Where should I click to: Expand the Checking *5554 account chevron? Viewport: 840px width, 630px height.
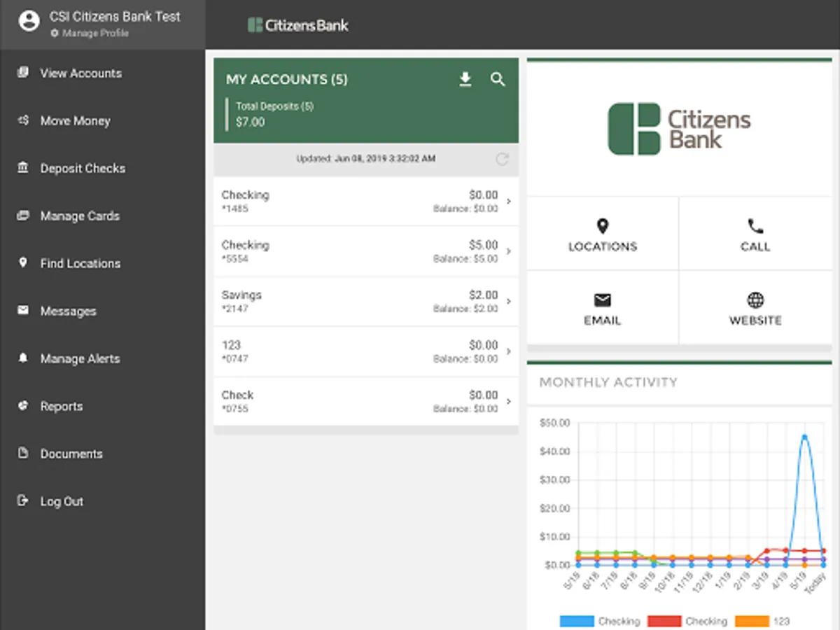(509, 251)
